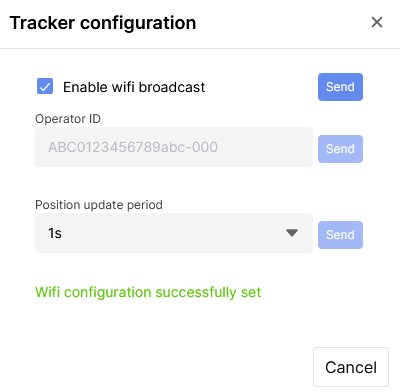Click the faded Send button beside Operator ID
The width and height of the screenshot is (400, 392).
pyautogui.click(x=340, y=149)
